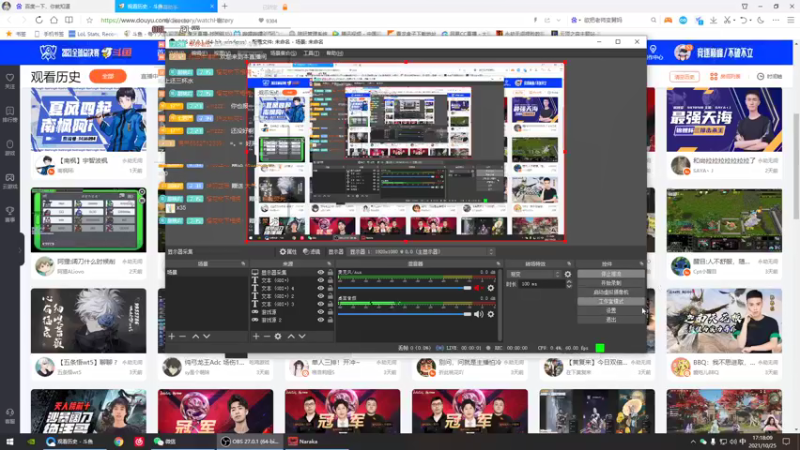800x450 pixels.
Task: Toggle visibility of 游戏源 2 source
Action: pyautogui.click(x=320, y=320)
